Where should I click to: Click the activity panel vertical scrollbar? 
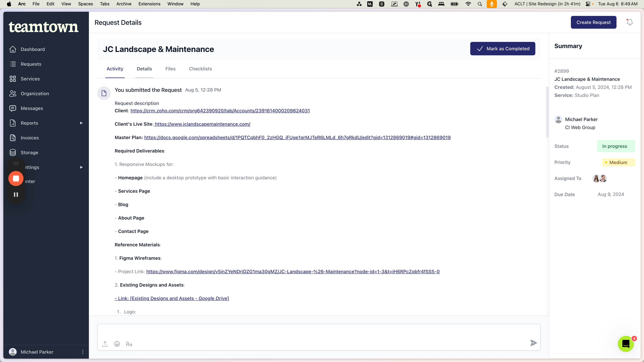tap(547, 112)
